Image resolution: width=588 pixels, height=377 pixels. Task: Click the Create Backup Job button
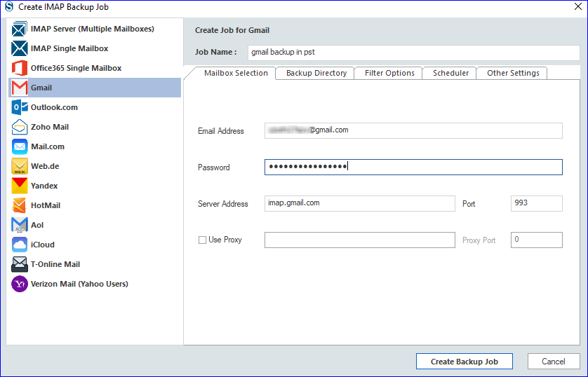pyautogui.click(x=465, y=362)
